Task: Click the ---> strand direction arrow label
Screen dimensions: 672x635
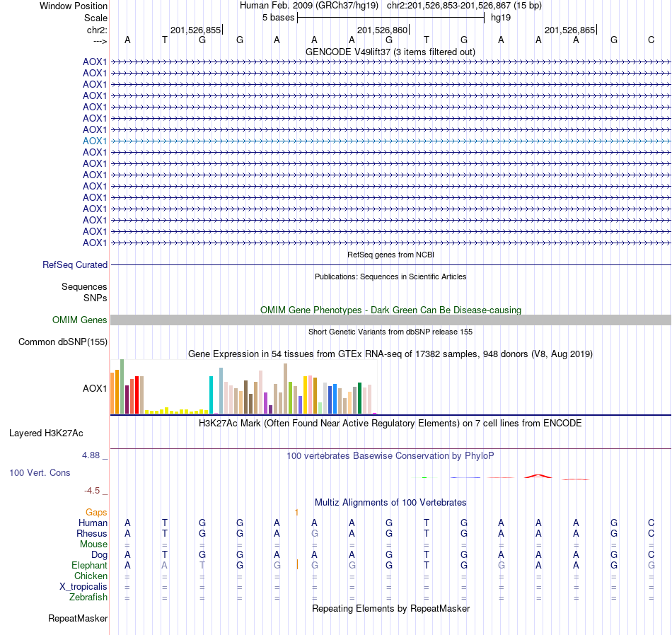Action: click(x=100, y=41)
